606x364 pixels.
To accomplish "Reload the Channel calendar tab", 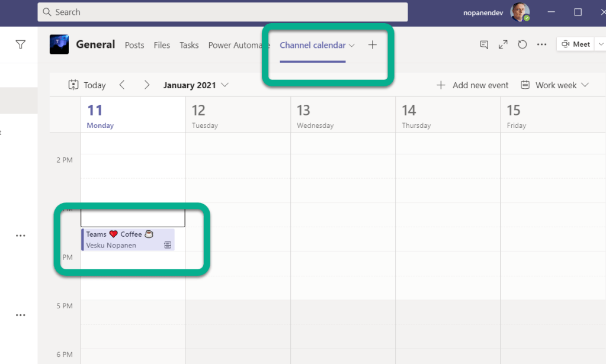I will click(522, 44).
